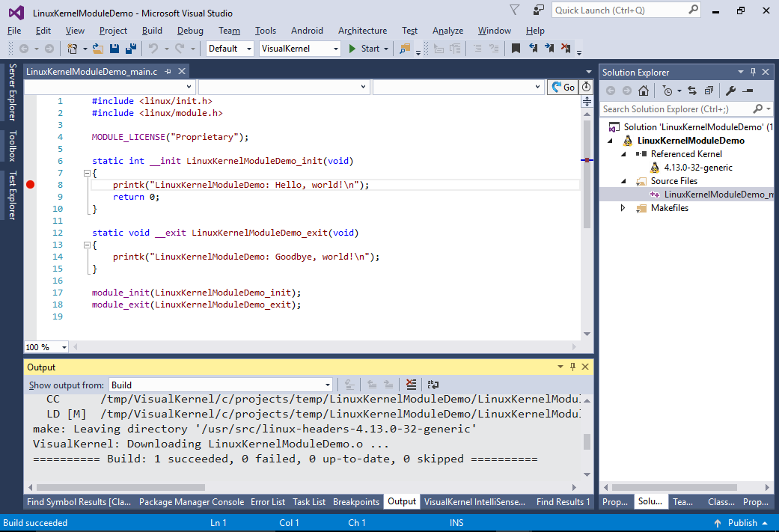This screenshot has height=532, width=779.
Task: Click the timer icon next to Go
Action: tap(587, 87)
